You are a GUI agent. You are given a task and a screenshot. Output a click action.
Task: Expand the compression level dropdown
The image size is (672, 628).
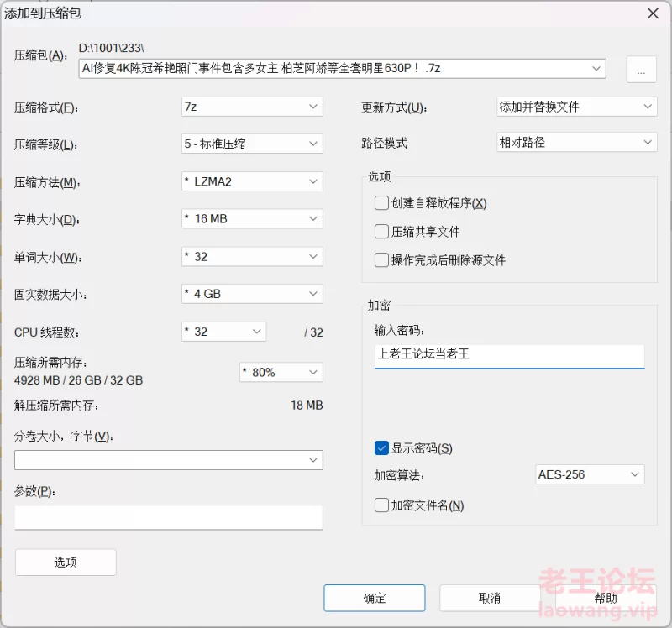(x=252, y=144)
